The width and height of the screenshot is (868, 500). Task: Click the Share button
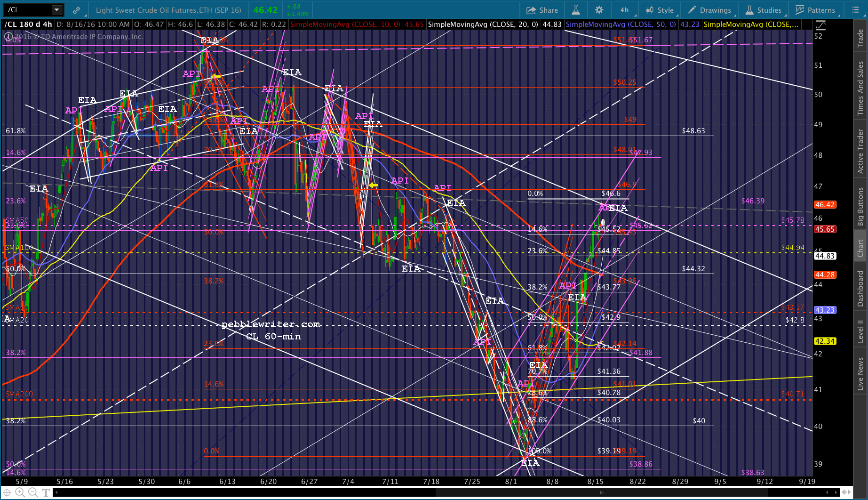(542, 10)
